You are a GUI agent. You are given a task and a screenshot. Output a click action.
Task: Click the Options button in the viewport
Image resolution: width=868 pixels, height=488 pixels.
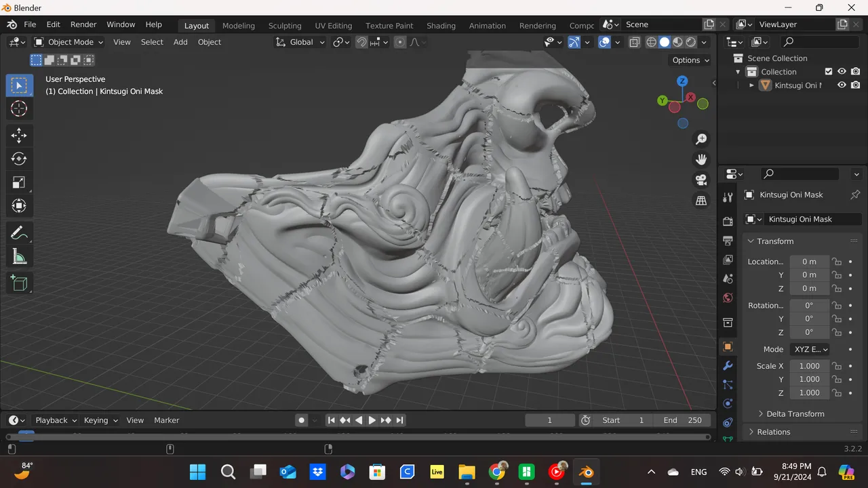pos(686,60)
